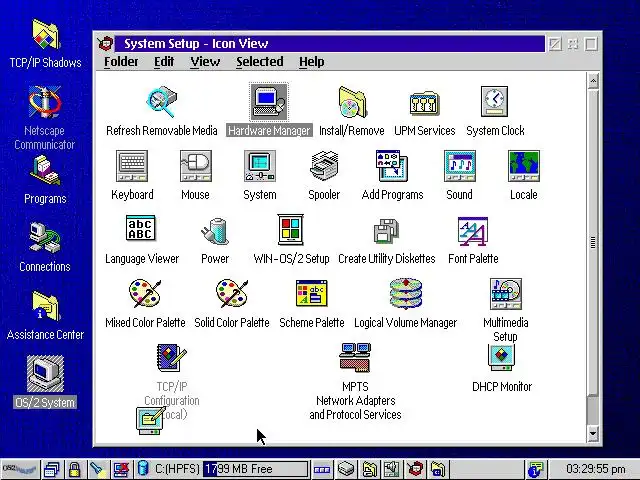Click the OS/2 Warp button in WarpCenter
Image resolution: width=640 pixels, height=480 pixels.
tap(20, 469)
